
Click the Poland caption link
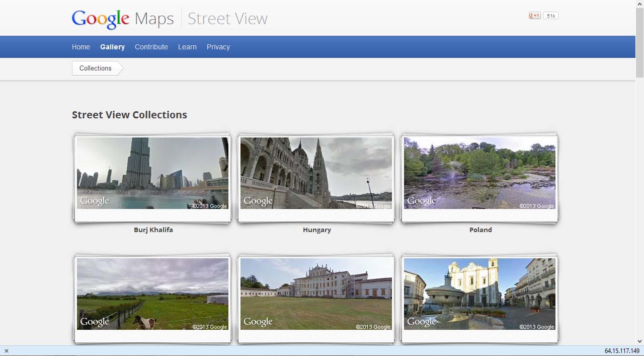click(480, 230)
